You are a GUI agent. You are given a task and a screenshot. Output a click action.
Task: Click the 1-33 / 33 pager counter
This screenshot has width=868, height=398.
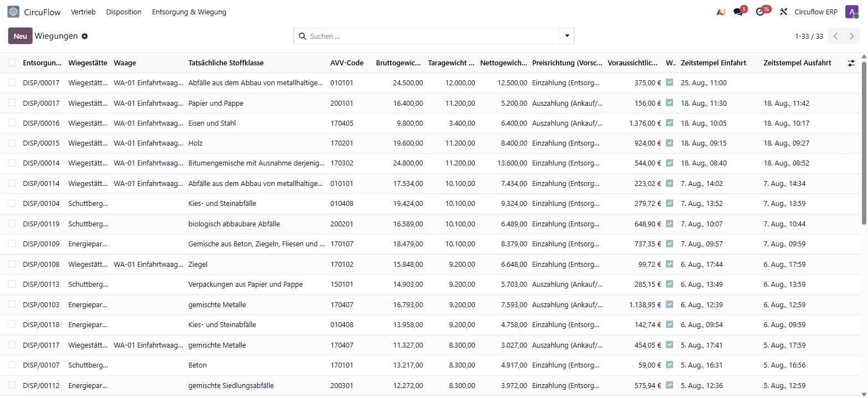pyautogui.click(x=809, y=36)
